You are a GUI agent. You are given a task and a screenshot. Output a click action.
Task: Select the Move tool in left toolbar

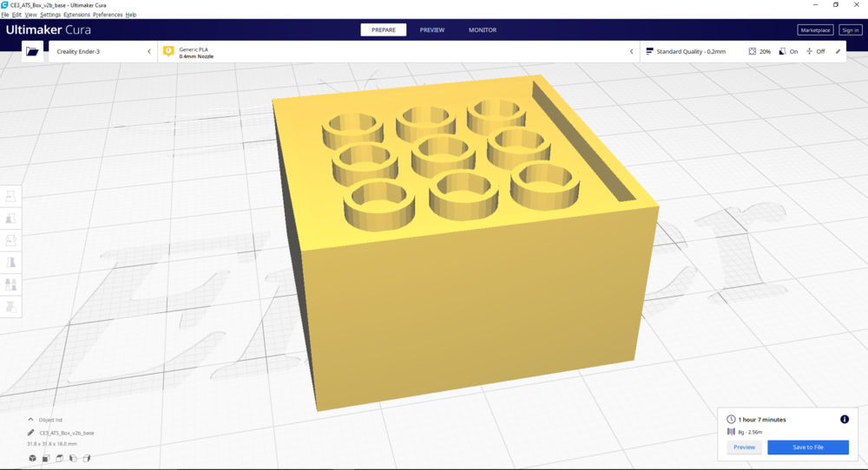[x=10, y=196]
